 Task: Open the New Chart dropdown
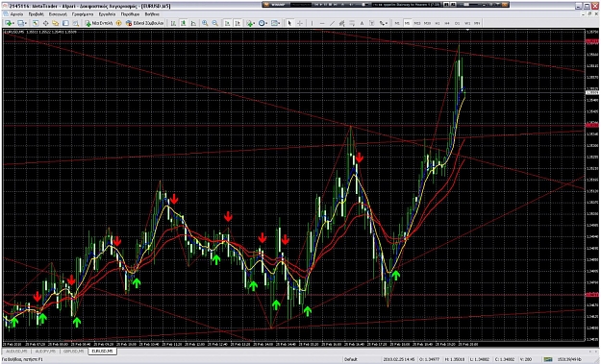[10, 23]
